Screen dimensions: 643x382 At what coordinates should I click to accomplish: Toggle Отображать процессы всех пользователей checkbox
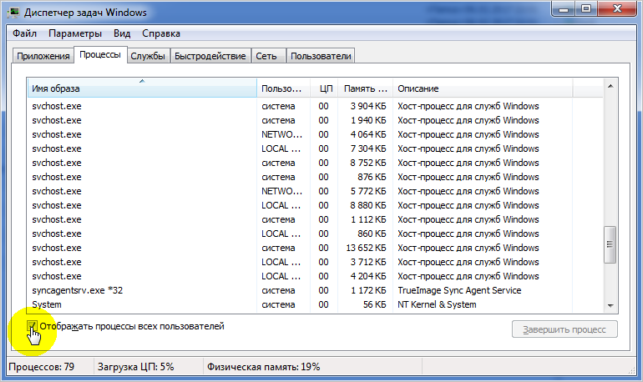(x=32, y=326)
